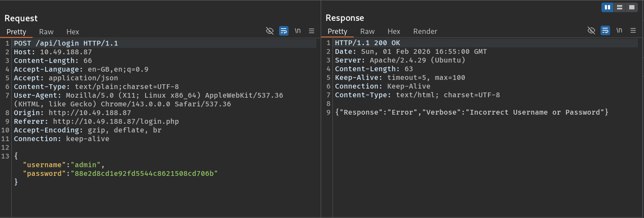The height and width of the screenshot is (218, 644).
Task: Toggle word wrap in Request panel
Action: (x=284, y=31)
